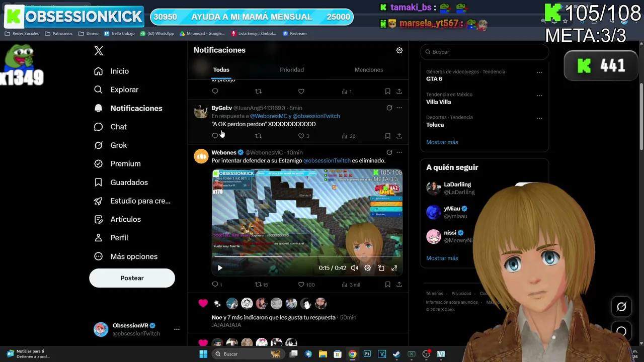Open the Explorar search page

point(116,89)
